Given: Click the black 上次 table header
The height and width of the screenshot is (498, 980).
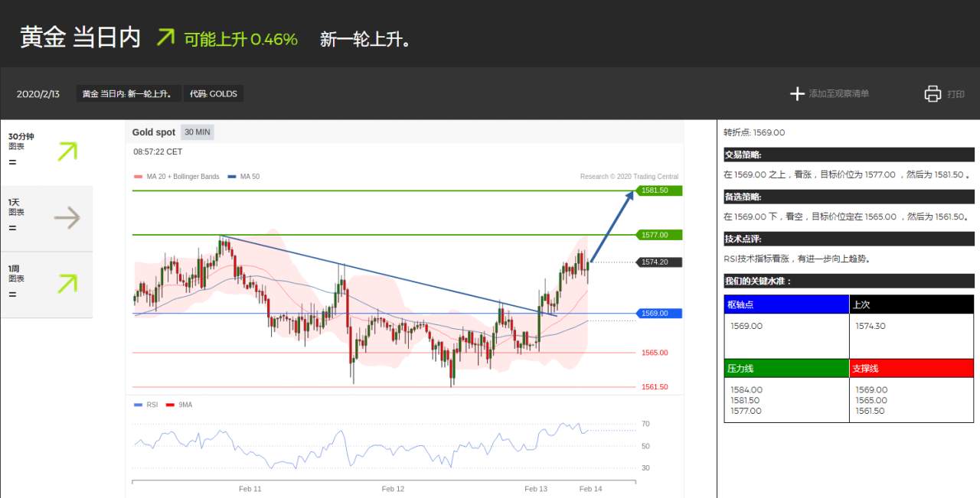Looking at the screenshot, I should click(x=911, y=304).
